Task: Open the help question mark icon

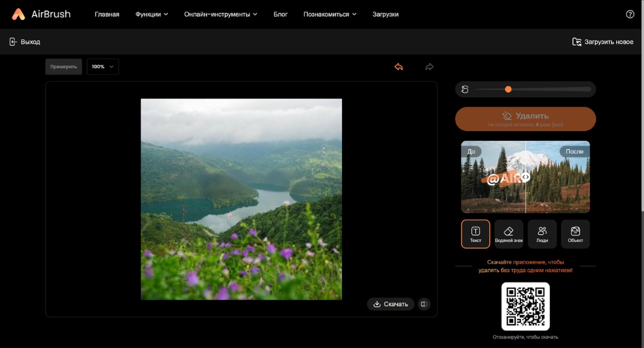Action: pyautogui.click(x=630, y=14)
